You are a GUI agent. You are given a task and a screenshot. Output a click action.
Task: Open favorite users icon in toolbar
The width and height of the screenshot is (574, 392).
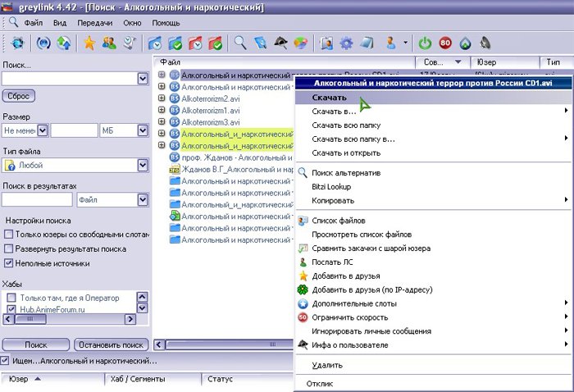coord(109,43)
